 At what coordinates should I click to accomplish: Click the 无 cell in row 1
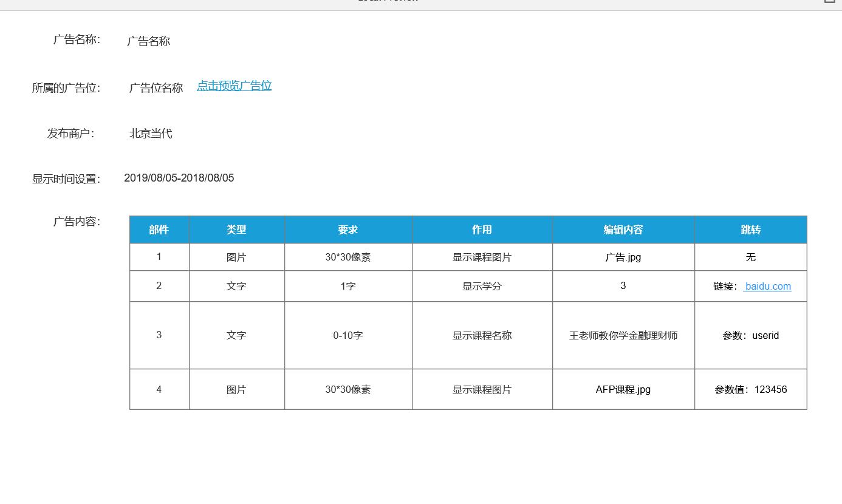(751, 257)
